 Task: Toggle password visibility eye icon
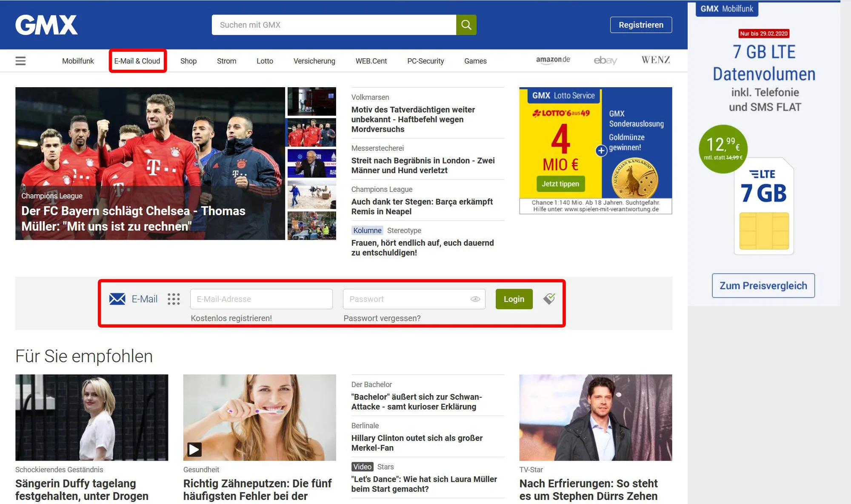click(475, 299)
